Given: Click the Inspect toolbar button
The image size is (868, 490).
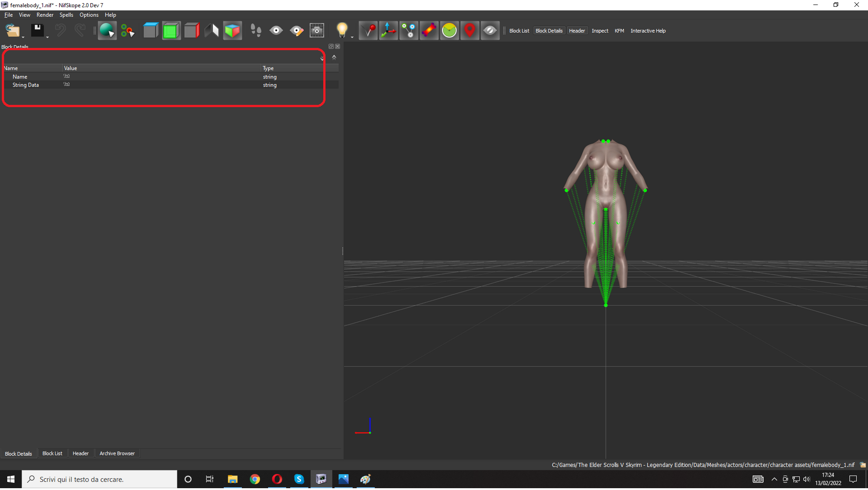Looking at the screenshot, I should tap(600, 31).
